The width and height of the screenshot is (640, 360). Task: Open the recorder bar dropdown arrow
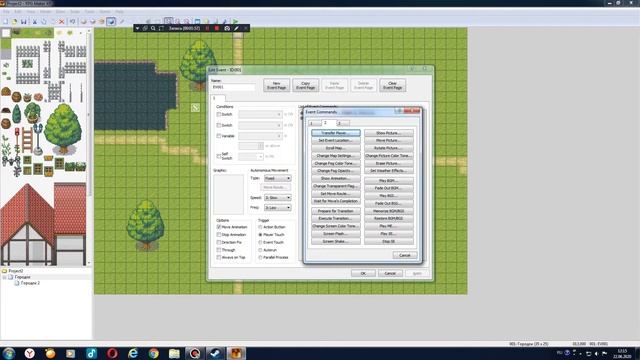coord(138,28)
